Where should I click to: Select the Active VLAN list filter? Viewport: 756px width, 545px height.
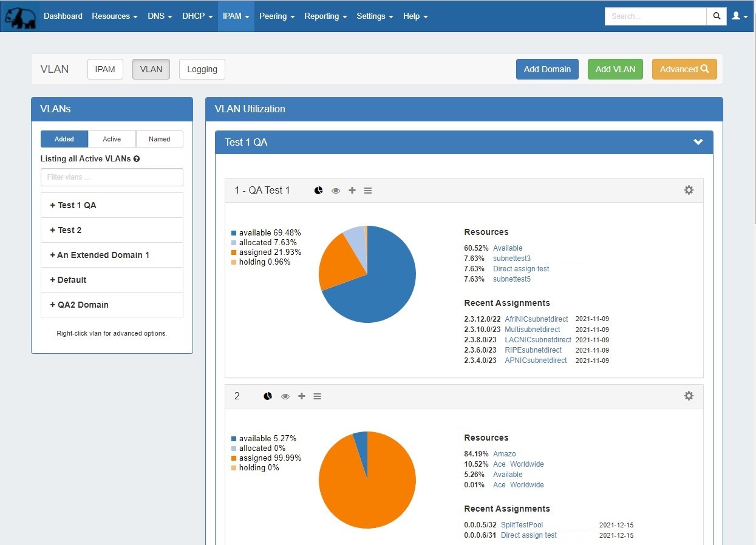click(x=112, y=139)
